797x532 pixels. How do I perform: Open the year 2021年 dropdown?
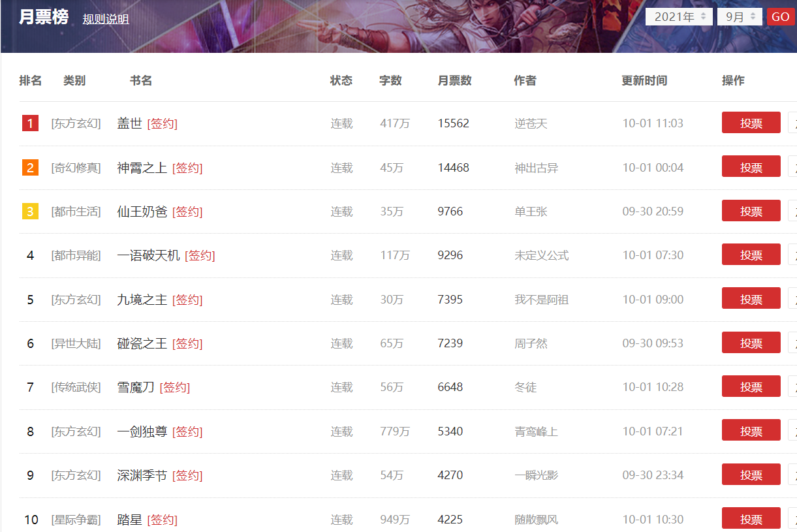[679, 17]
